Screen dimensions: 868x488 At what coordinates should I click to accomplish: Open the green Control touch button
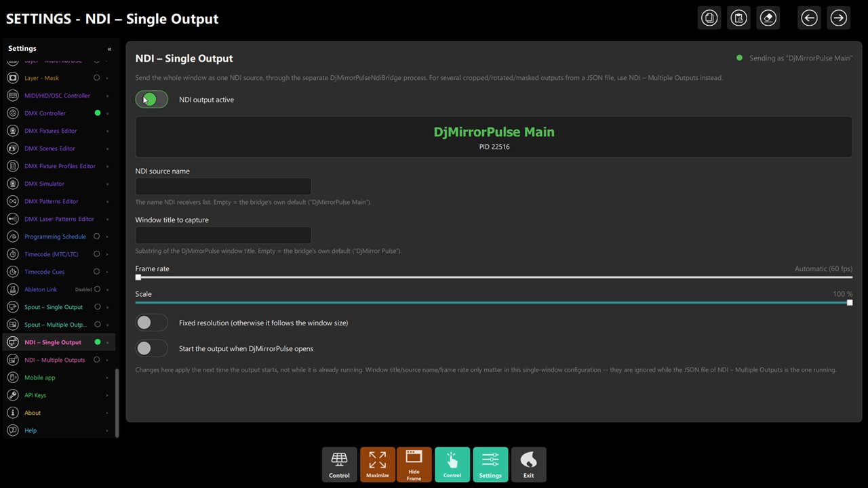[452, 464]
